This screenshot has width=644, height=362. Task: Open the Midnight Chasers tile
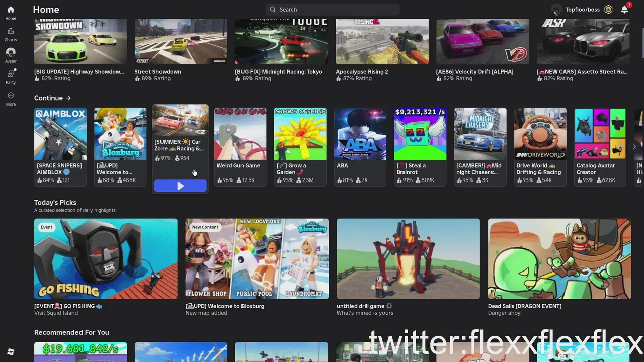[480, 146]
